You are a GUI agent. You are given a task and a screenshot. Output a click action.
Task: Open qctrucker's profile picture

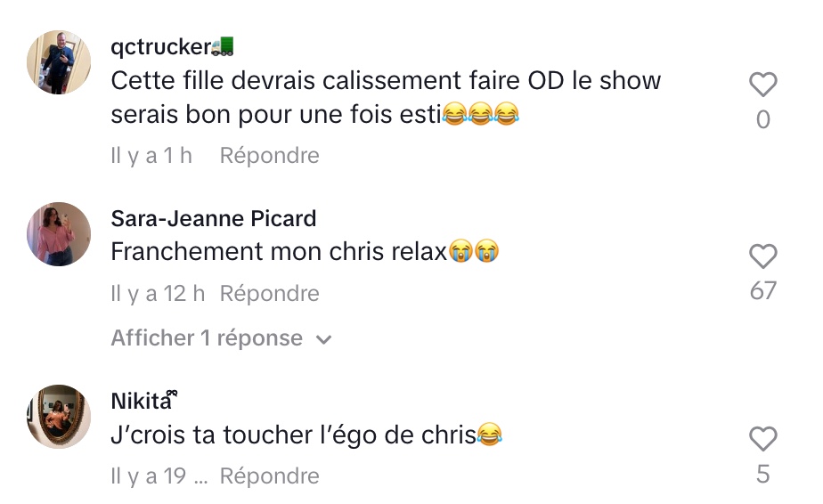pos(59,62)
